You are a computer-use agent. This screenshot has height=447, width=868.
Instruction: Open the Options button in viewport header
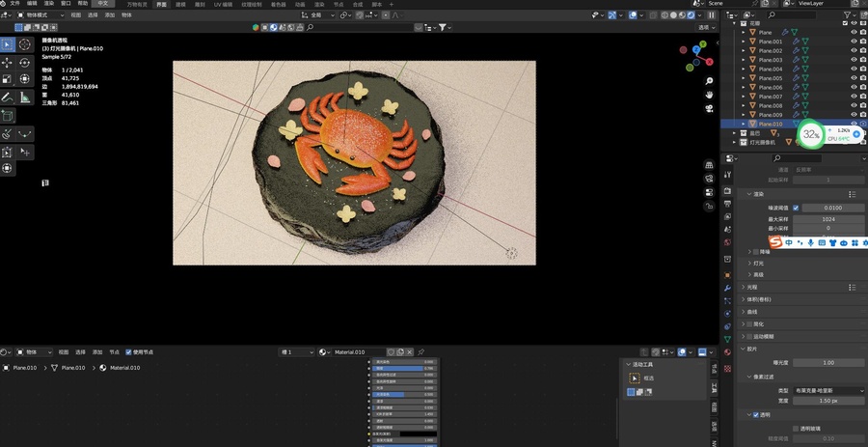pyautogui.click(x=706, y=27)
